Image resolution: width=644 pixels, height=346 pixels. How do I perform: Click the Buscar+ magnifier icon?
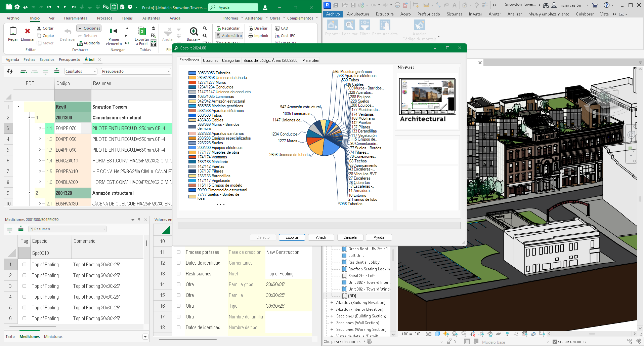point(194,32)
